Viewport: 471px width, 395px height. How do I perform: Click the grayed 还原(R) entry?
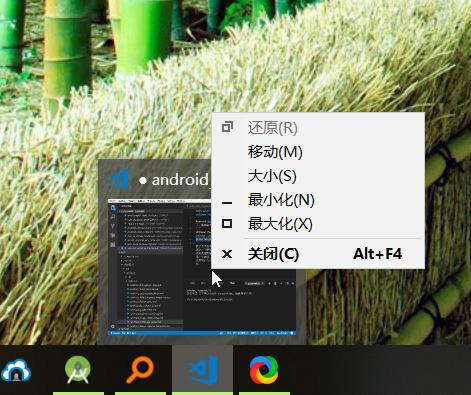click(318, 127)
